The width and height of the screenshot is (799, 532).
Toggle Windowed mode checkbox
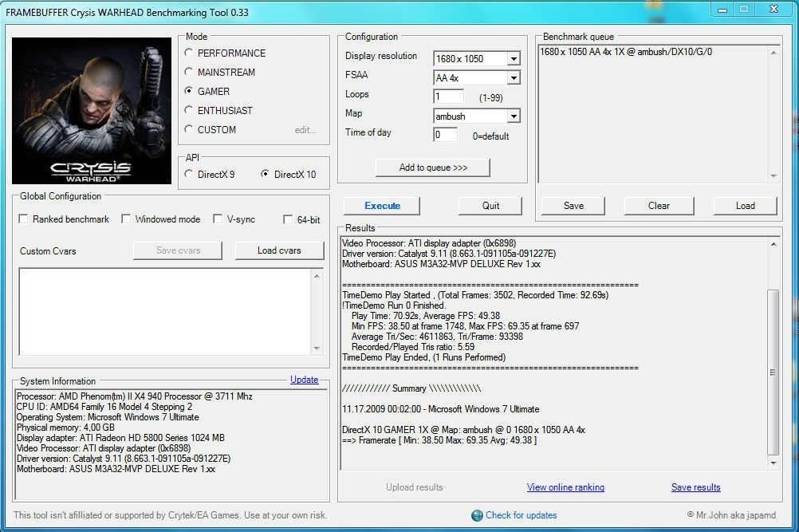click(126, 219)
